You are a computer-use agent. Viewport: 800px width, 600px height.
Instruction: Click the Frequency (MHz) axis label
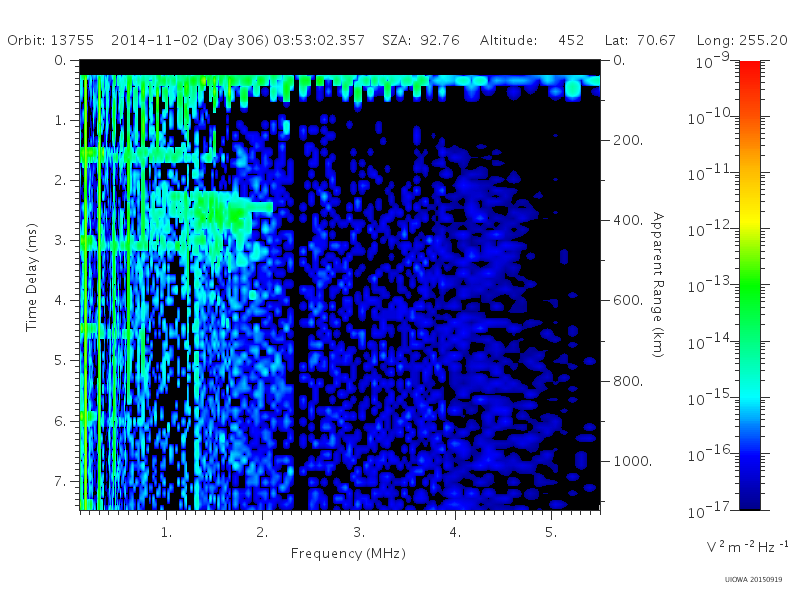click(x=348, y=554)
